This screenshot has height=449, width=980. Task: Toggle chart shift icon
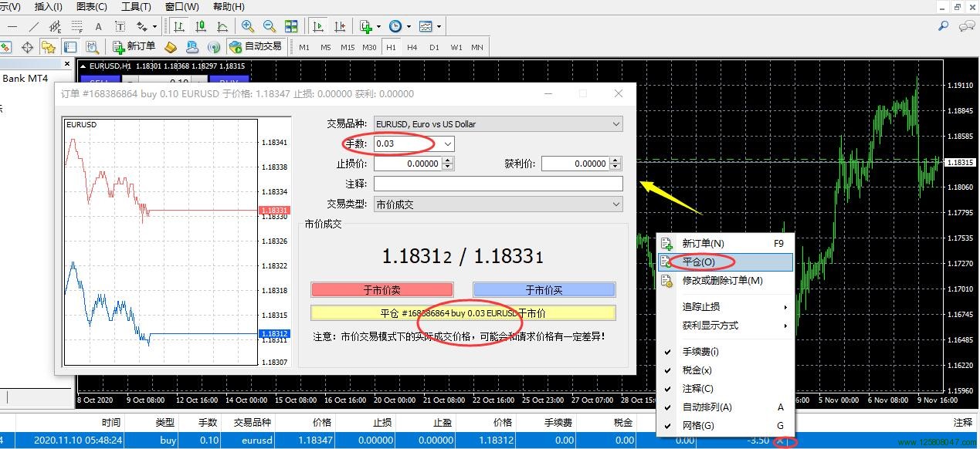click(x=340, y=26)
